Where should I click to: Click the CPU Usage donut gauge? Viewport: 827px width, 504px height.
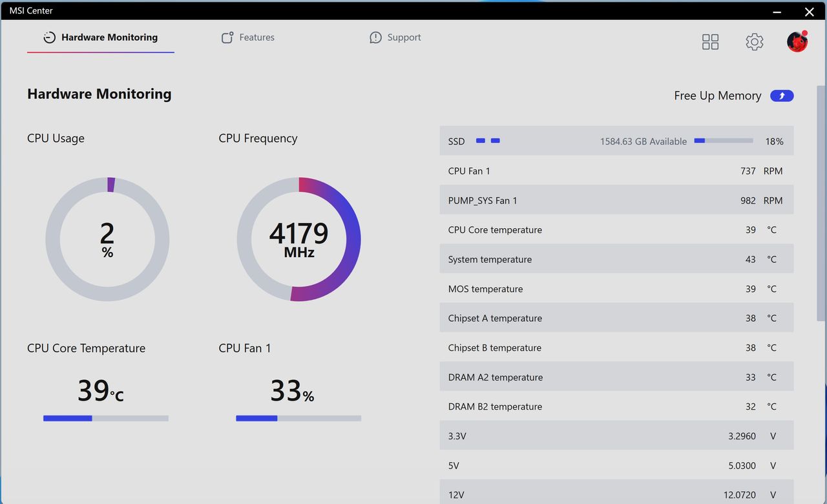[x=107, y=239]
